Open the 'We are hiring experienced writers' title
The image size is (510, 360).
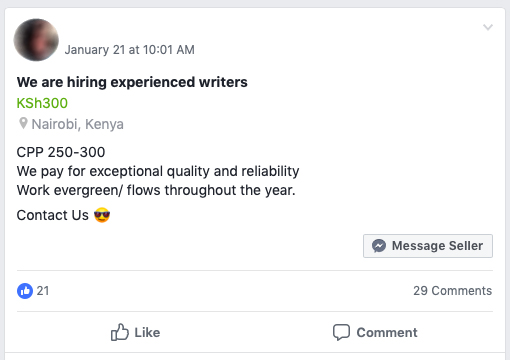click(132, 82)
